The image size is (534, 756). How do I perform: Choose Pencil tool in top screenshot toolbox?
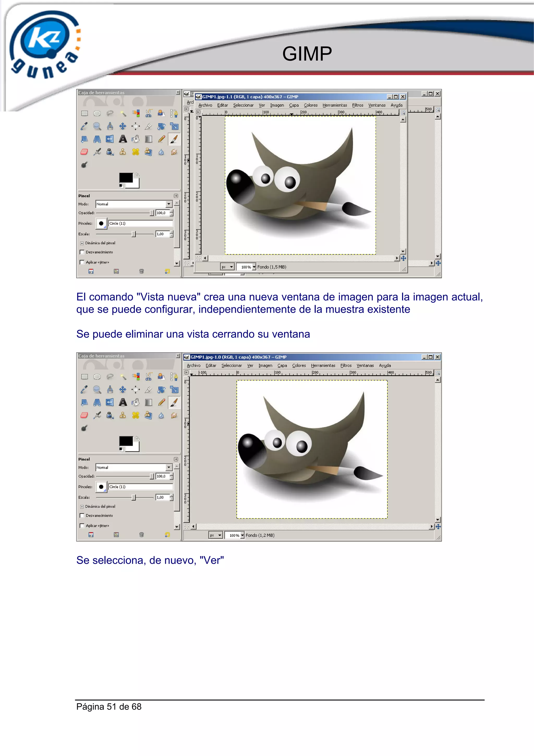161,139
